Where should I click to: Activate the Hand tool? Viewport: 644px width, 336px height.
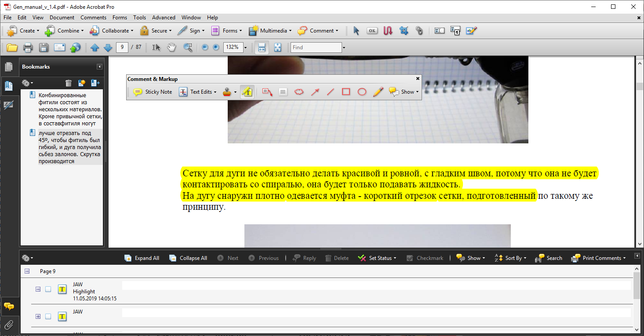click(171, 47)
